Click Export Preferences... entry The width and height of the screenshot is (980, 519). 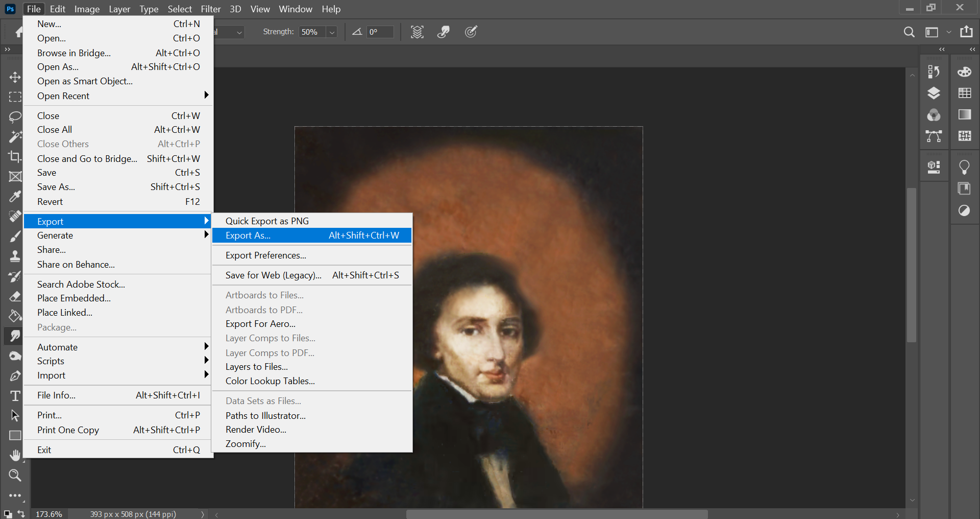pyautogui.click(x=312, y=255)
